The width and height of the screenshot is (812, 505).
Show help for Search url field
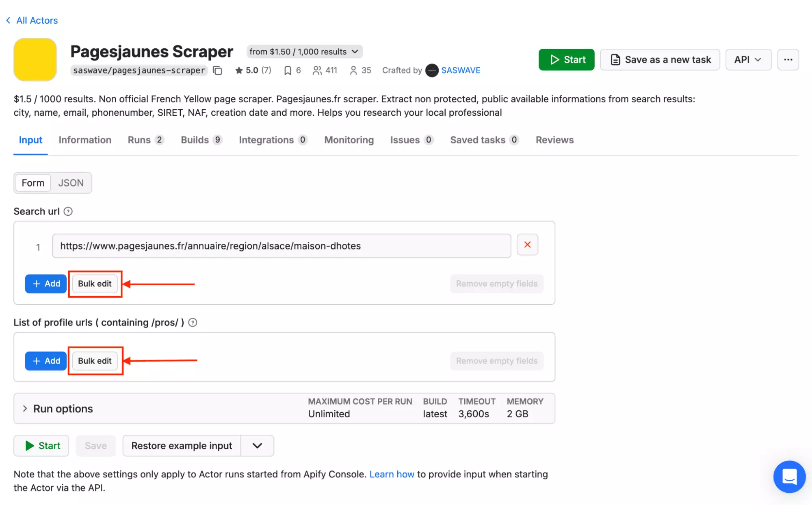(68, 211)
